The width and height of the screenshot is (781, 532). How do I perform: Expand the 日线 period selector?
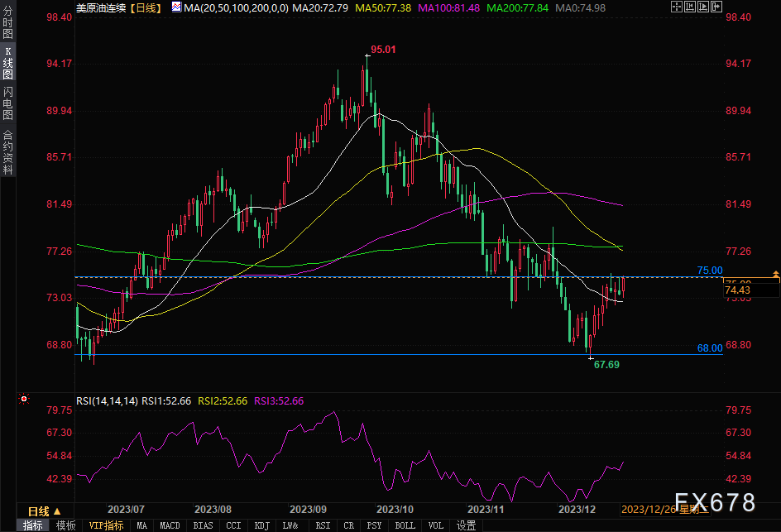(x=45, y=511)
